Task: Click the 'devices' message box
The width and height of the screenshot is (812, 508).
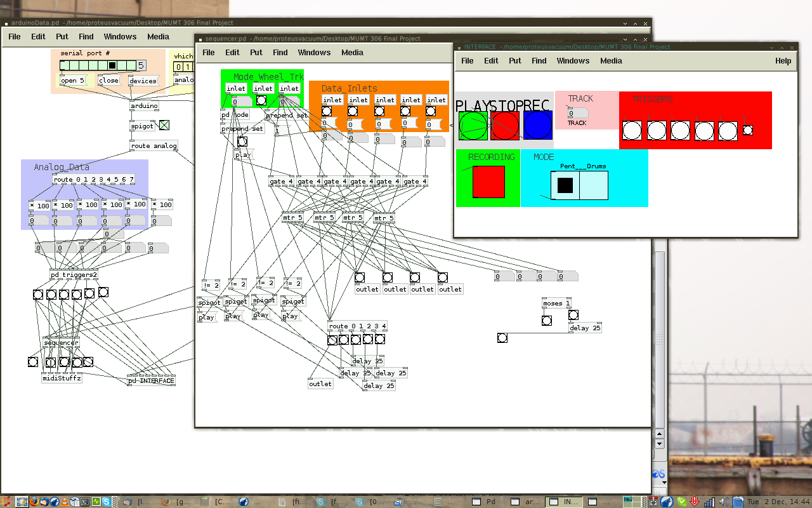Action: tap(143, 81)
